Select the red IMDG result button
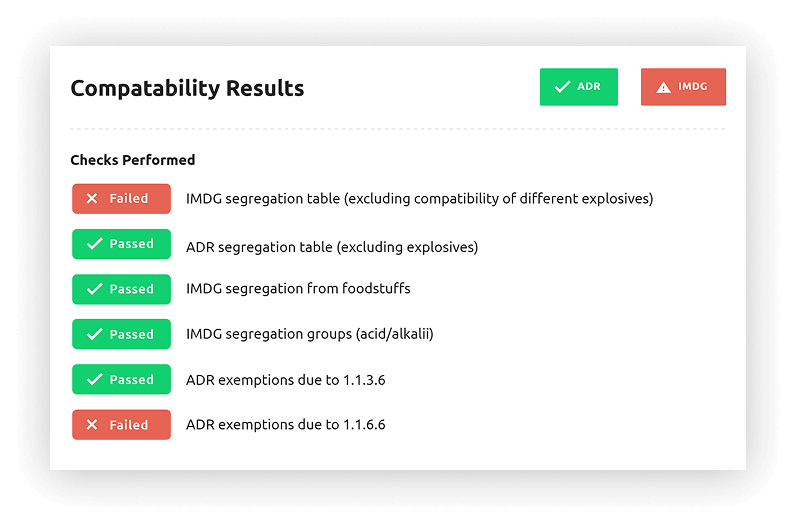Viewport: 796px width, 524px height. tap(683, 87)
